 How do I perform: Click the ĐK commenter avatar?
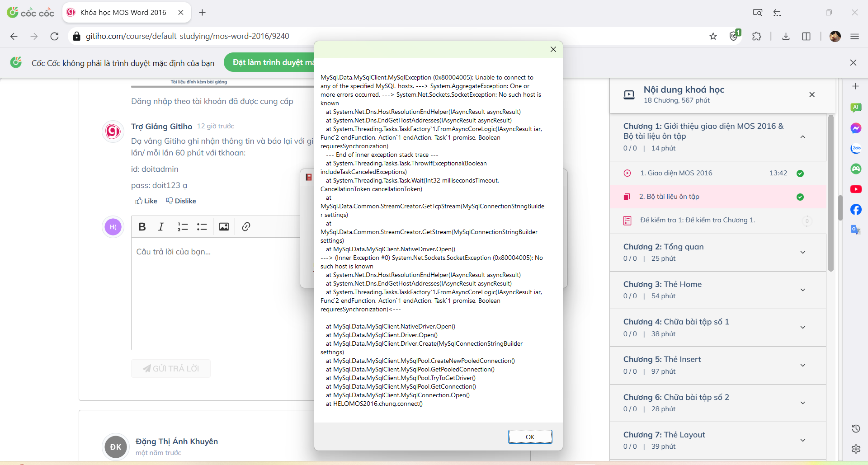116,447
